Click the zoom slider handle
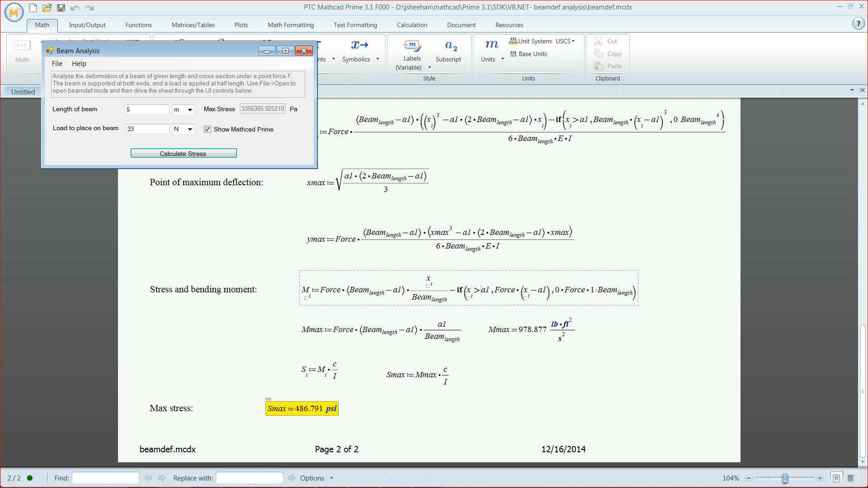The image size is (868, 488). pyautogui.click(x=785, y=478)
